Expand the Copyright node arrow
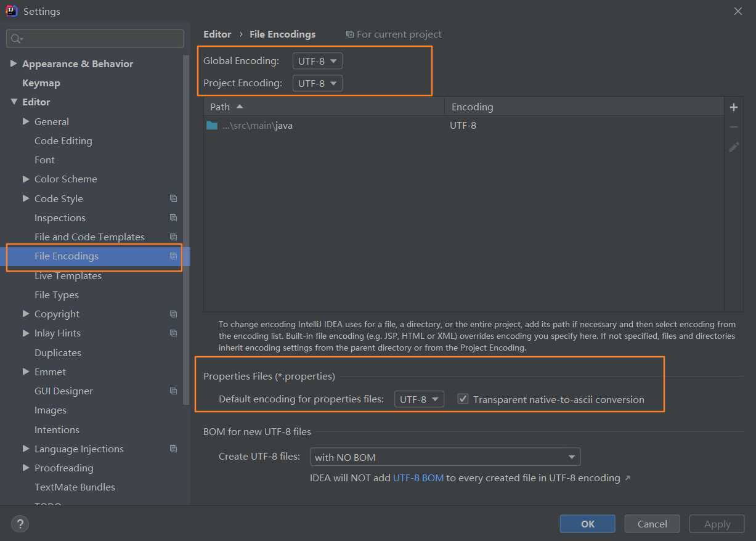 click(x=26, y=314)
